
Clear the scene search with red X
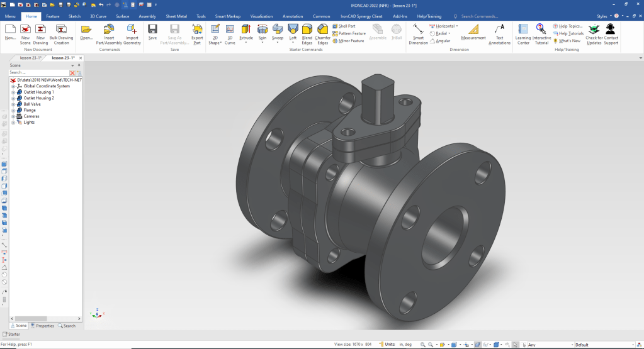(x=72, y=73)
